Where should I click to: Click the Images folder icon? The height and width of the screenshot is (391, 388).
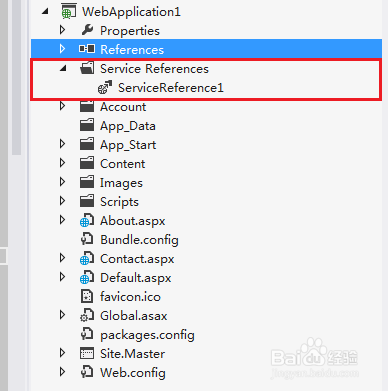pos(87,182)
